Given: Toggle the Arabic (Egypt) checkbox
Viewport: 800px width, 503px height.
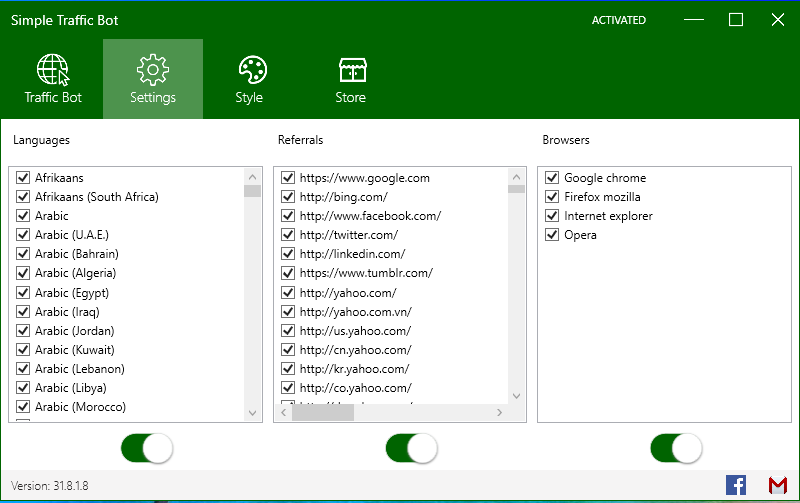Looking at the screenshot, I should [x=23, y=292].
